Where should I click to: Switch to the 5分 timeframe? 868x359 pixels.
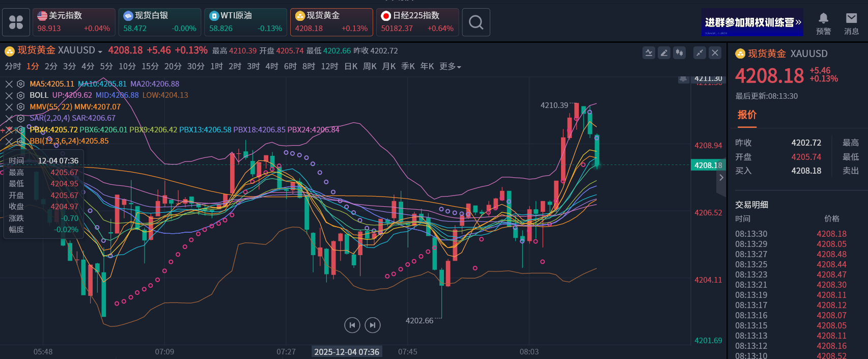click(x=106, y=67)
